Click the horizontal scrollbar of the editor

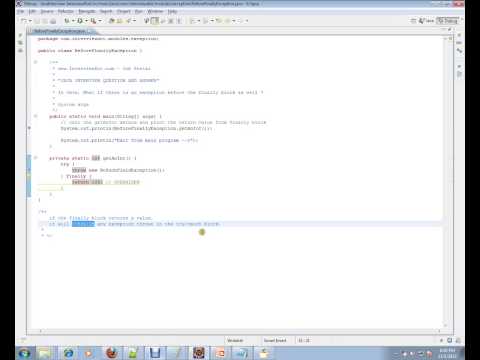coord(239,331)
